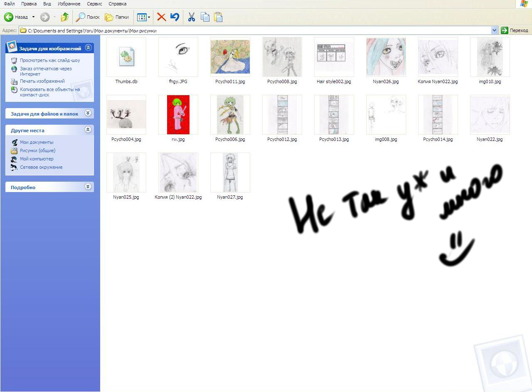Open the Избранное menu

69,4
